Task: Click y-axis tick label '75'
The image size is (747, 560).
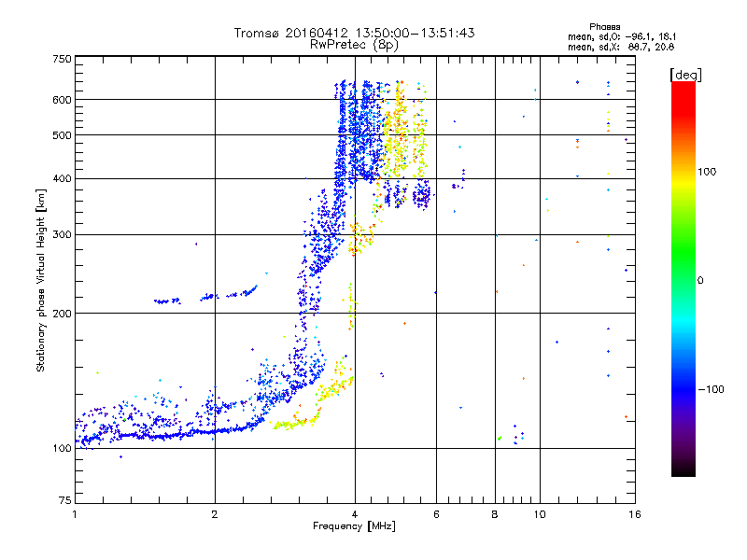Action: [65, 500]
